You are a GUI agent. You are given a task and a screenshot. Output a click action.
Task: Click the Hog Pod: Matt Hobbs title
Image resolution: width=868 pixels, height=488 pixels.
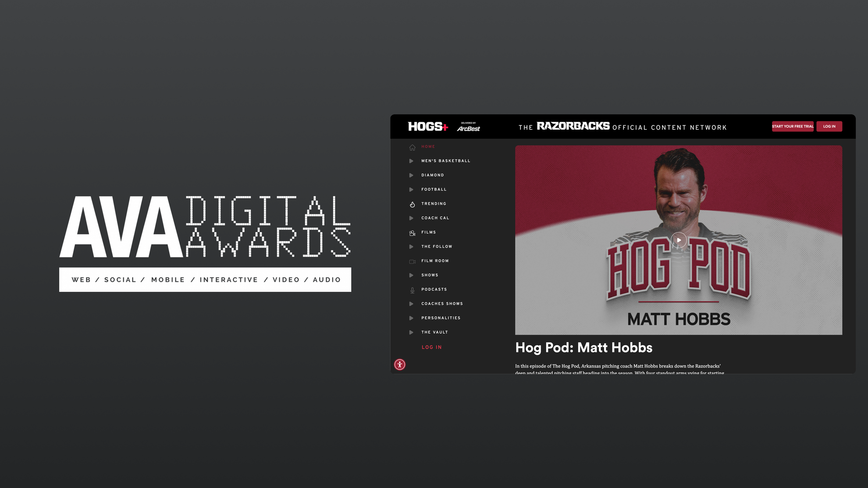click(x=583, y=348)
